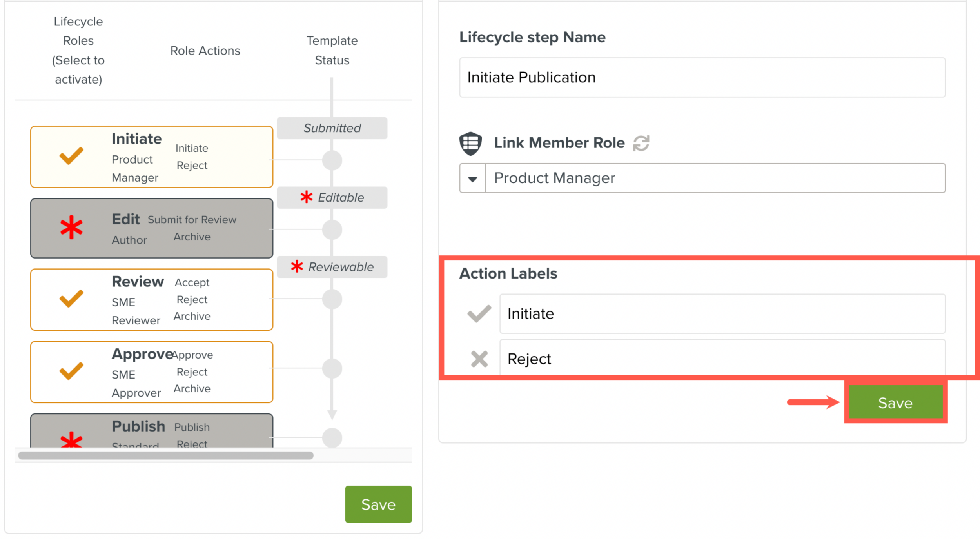
Task: Toggle the Approve SME Approver role checkmark
Action: tap(71, 371)
